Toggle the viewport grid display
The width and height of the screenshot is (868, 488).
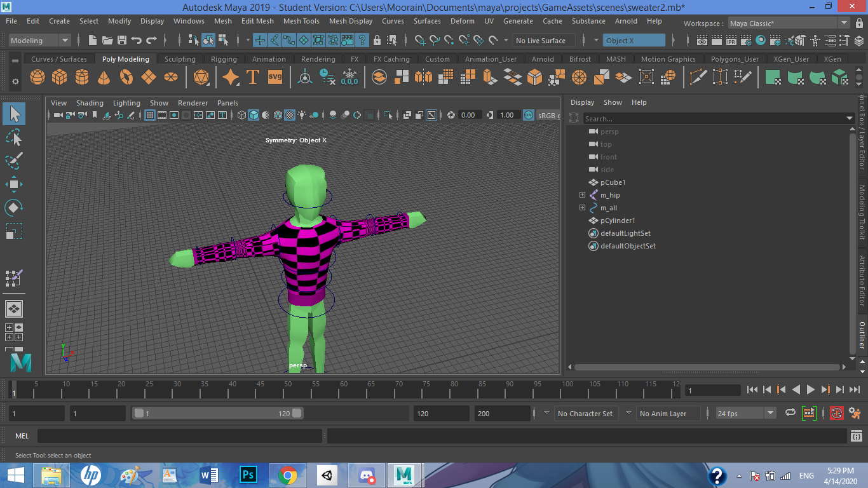click(150, 115)
